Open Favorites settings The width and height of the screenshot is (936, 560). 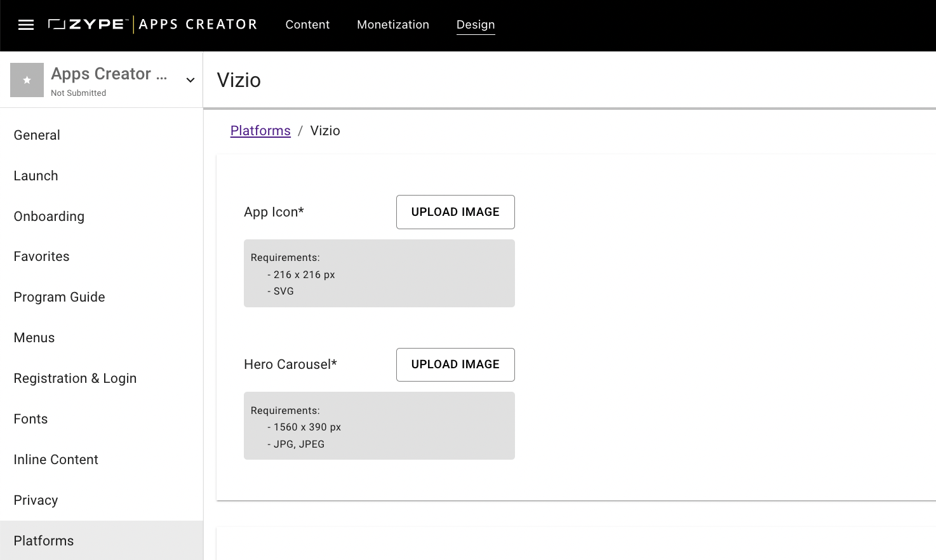pos(102,257)
